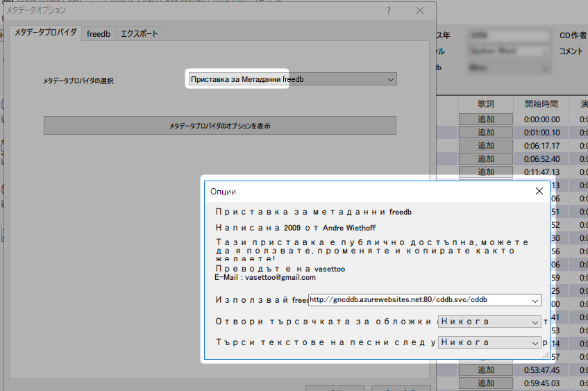Select start time cell 0:53:47.45

(x=541, y=370)
